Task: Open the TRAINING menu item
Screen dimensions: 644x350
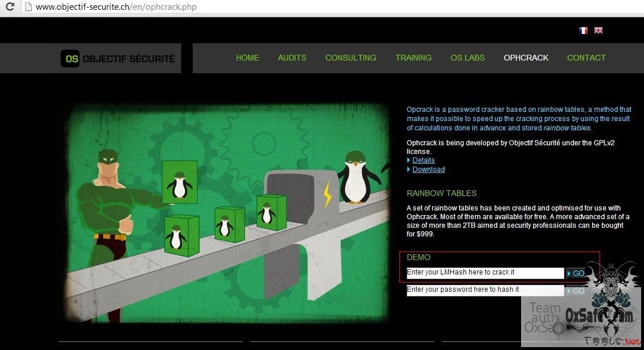Action: coord(413,58)
